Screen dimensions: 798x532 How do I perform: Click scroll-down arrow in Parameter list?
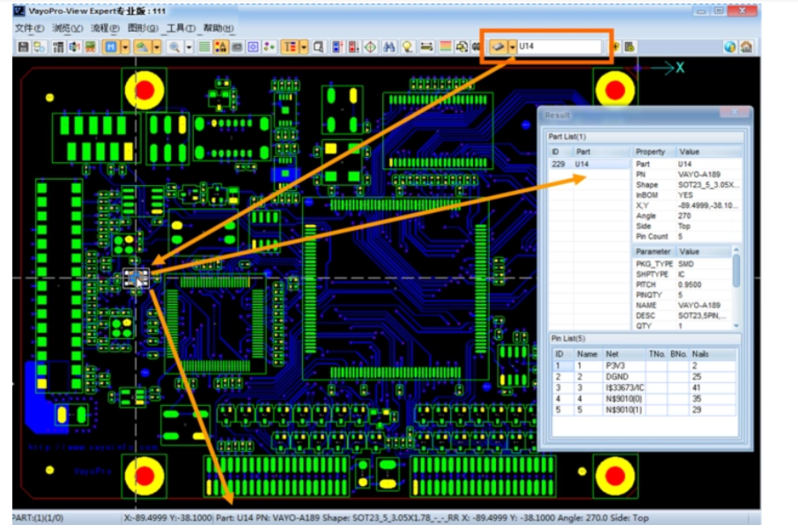point(736,326)
